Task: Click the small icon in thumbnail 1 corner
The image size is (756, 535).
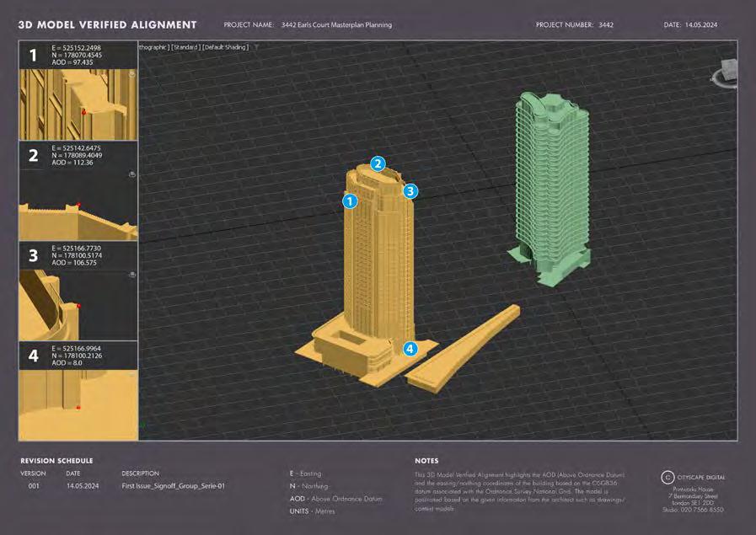Action: pyautogui.click(x=132, y=74)
